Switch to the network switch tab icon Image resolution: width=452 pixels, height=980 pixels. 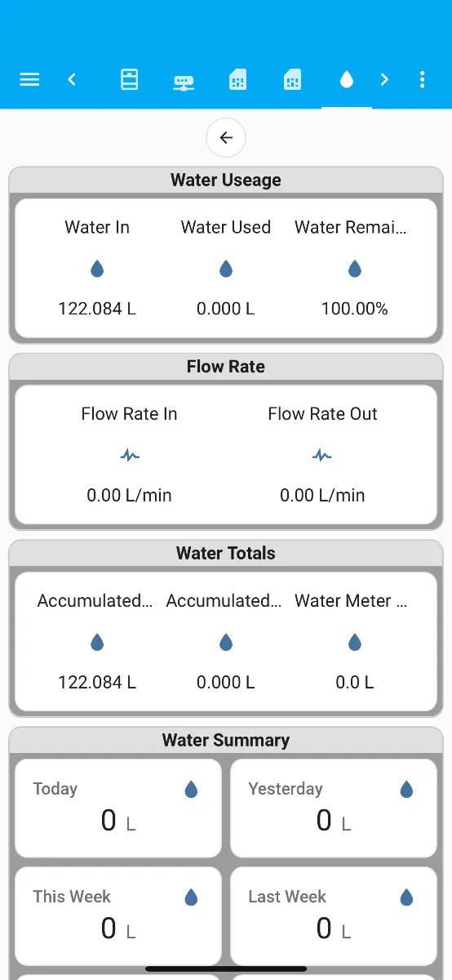click(x=184, y=82)
